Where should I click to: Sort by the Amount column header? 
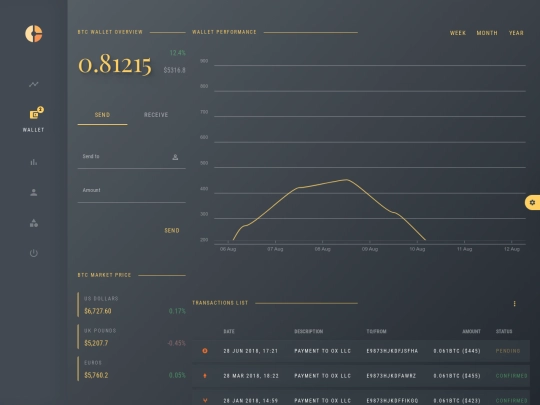click(x=471, y=331)
